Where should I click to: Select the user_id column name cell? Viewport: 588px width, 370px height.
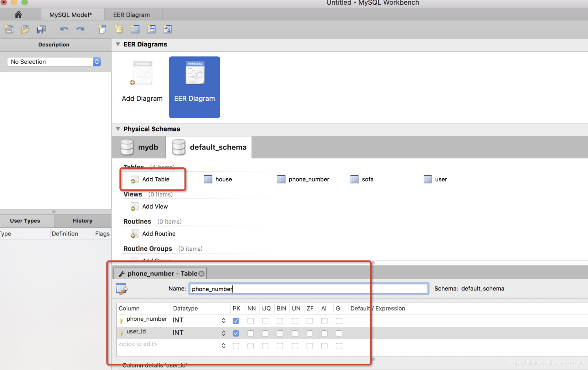(x=136, y=331)
